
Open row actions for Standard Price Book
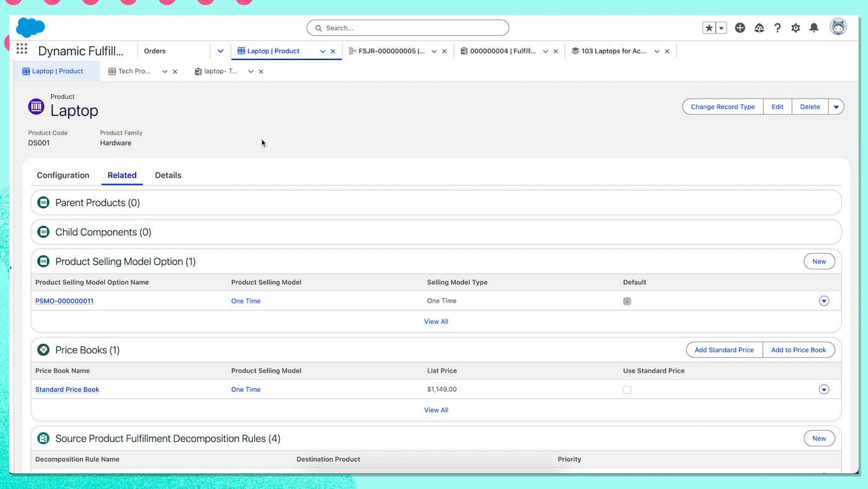[824, 390]
